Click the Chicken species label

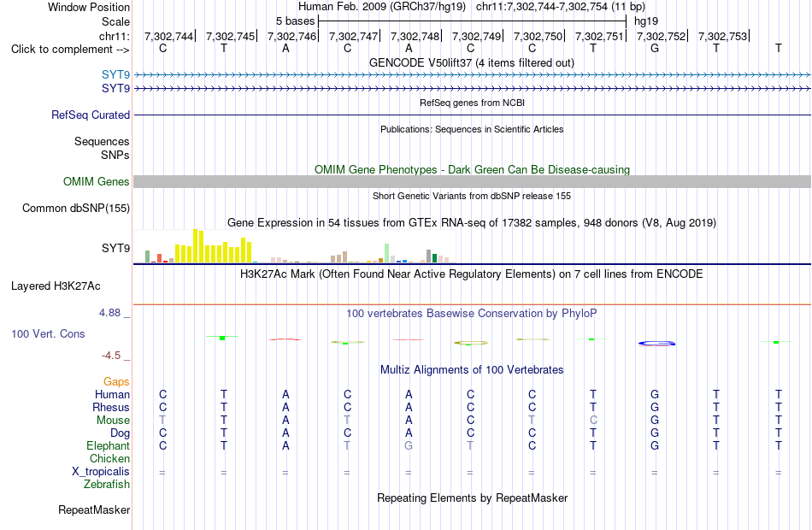pos(109,459)
